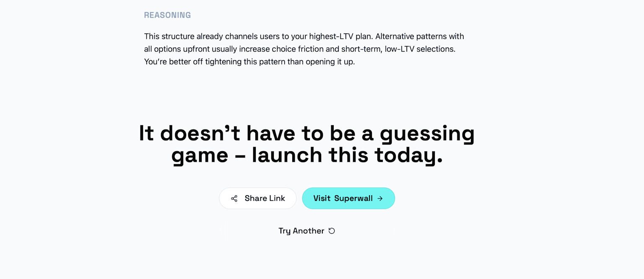Select the white Share Link pill

[x=257, y=198]
